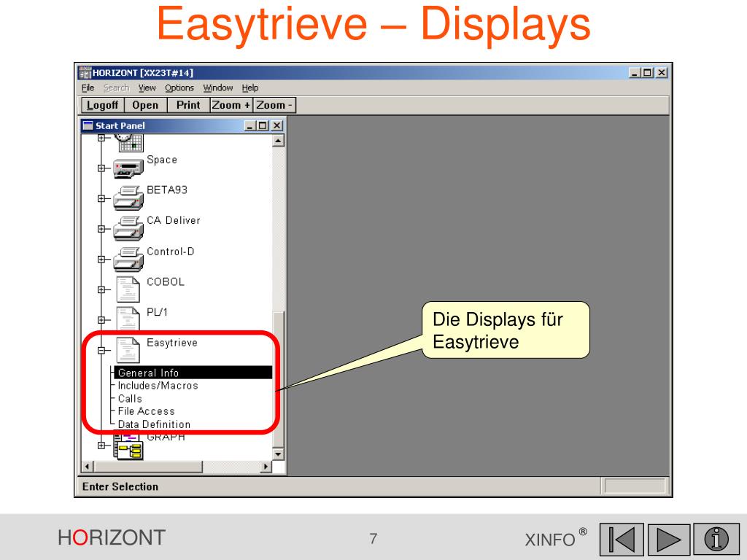This screenshot has width=747, height=560.
Task: Click the Control-D tree label
Action: coord(171,252)
